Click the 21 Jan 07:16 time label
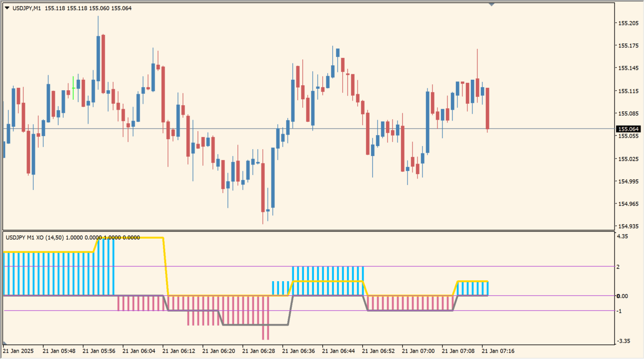The image size is (644, 359). tap(498, 351)
